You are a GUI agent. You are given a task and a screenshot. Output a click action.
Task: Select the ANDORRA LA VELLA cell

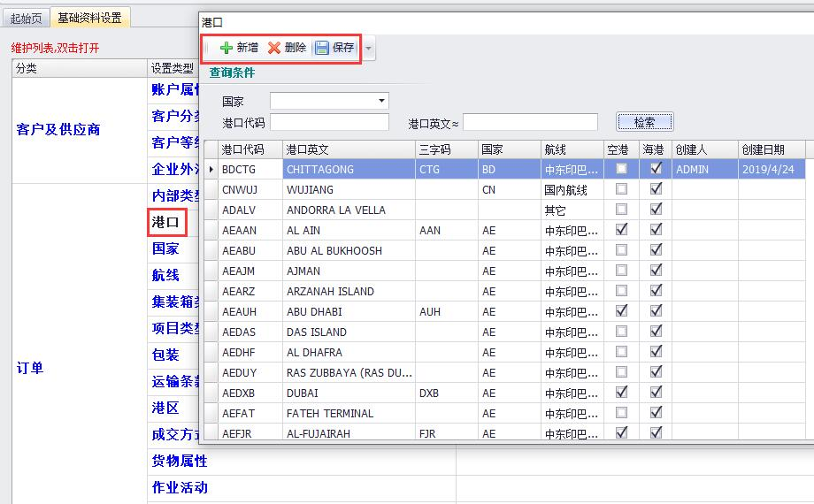click(349, 210)
